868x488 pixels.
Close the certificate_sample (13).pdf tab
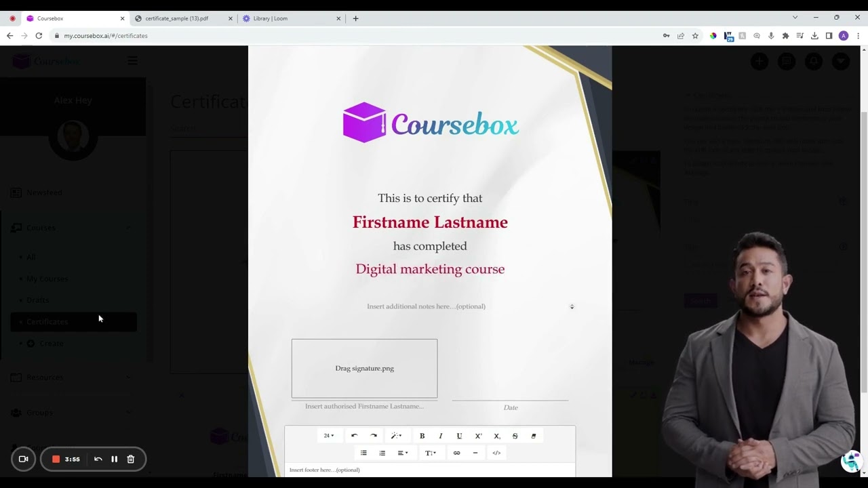coord(231,18)
